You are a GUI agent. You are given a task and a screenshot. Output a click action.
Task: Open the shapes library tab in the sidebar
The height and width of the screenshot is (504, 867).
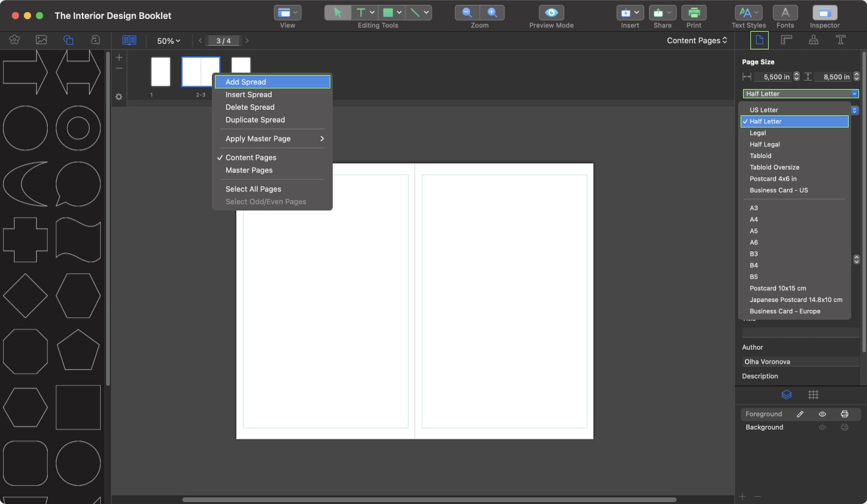point(68,40)
